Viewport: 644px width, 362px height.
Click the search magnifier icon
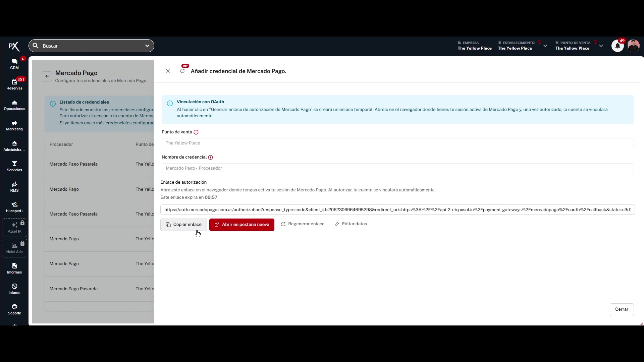click(36, 46)
